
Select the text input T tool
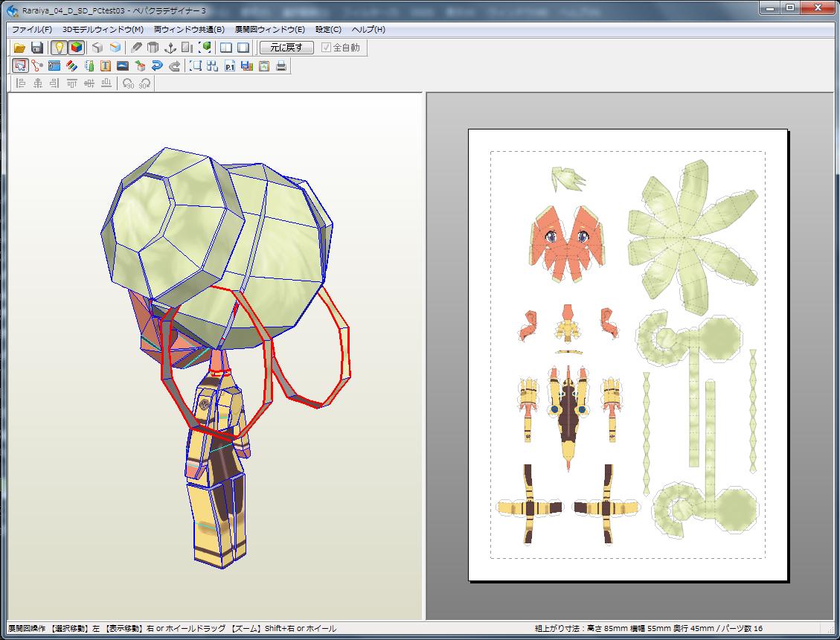tap(106, 66)
